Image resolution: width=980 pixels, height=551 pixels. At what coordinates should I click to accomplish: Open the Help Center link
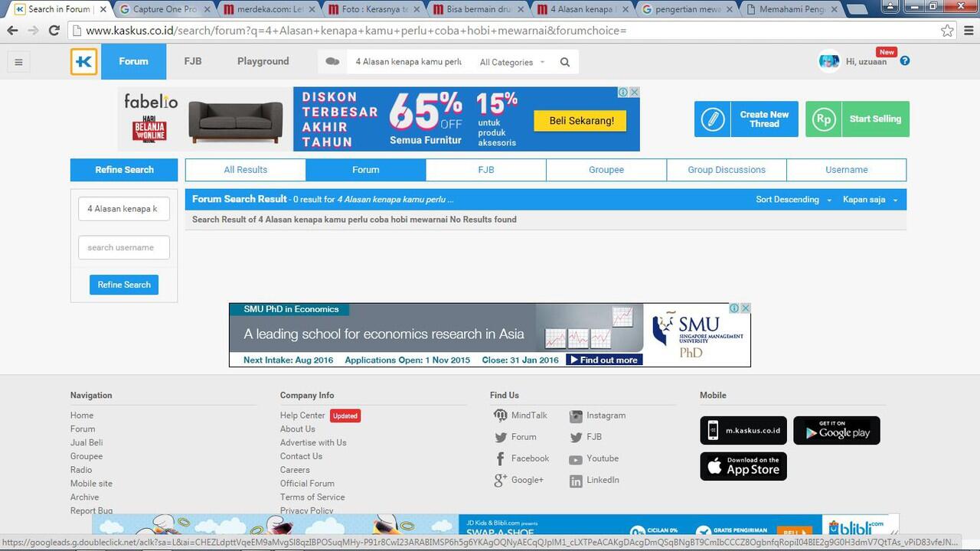[302, 416]
